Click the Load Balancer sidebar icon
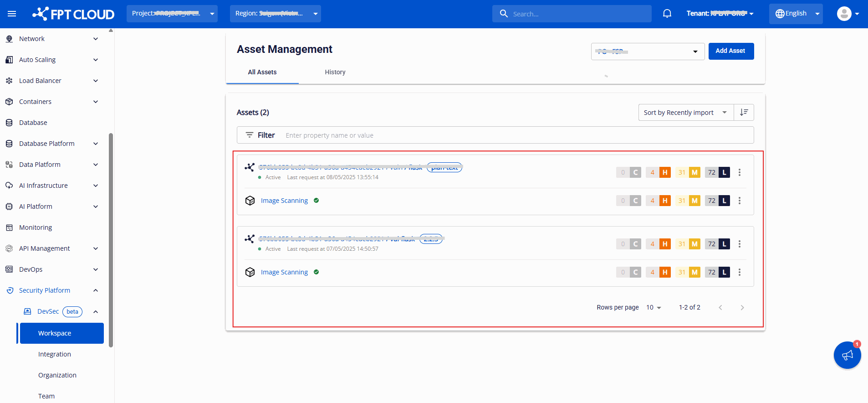 point(9,81)
